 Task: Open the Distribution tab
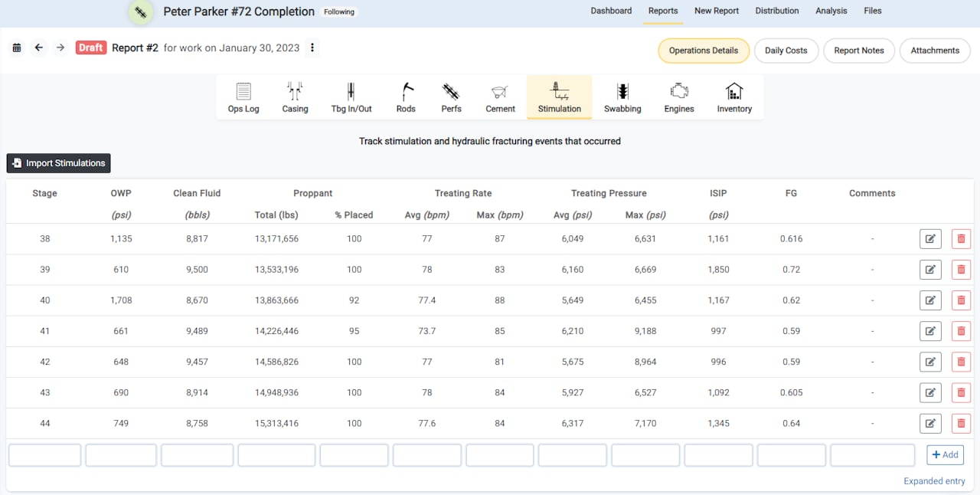click(x=777, y=11)
